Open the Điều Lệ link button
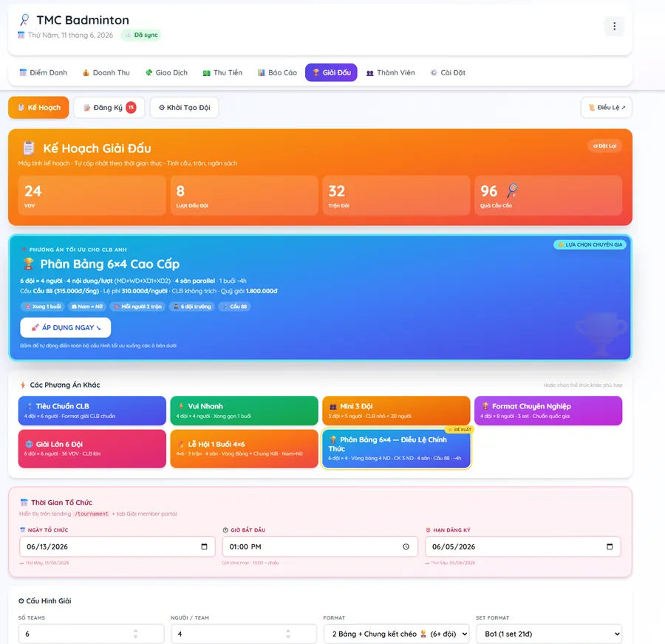 click(607, 107)
